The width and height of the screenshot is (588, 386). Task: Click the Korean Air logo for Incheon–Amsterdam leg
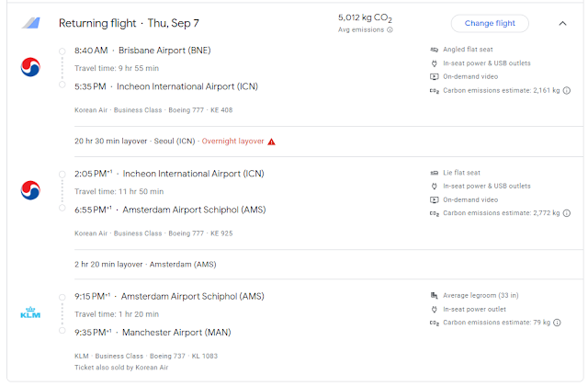pyautogui.click(x=30, y=190)
